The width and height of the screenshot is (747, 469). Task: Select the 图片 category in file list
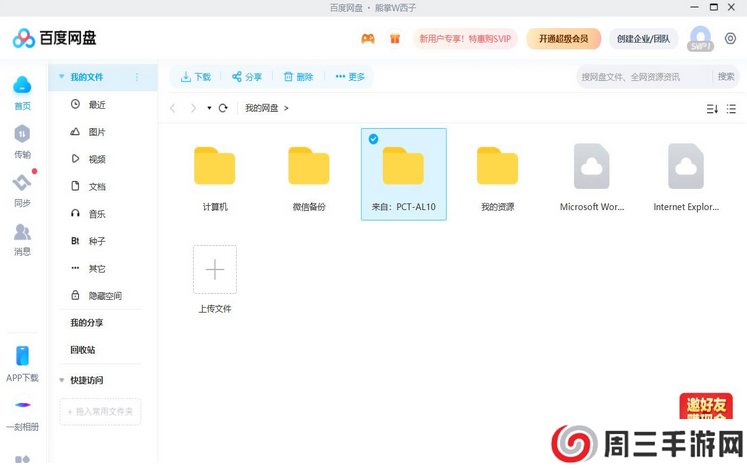pos(96,132)
